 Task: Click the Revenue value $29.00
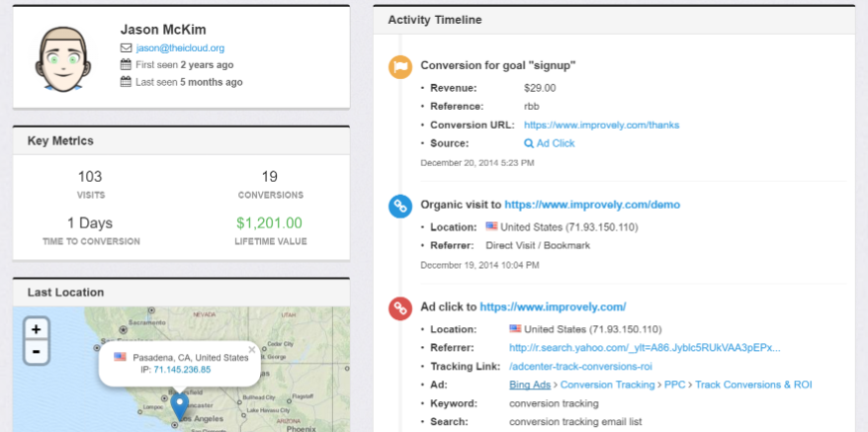pyautogui.click(x=540, y=88)
